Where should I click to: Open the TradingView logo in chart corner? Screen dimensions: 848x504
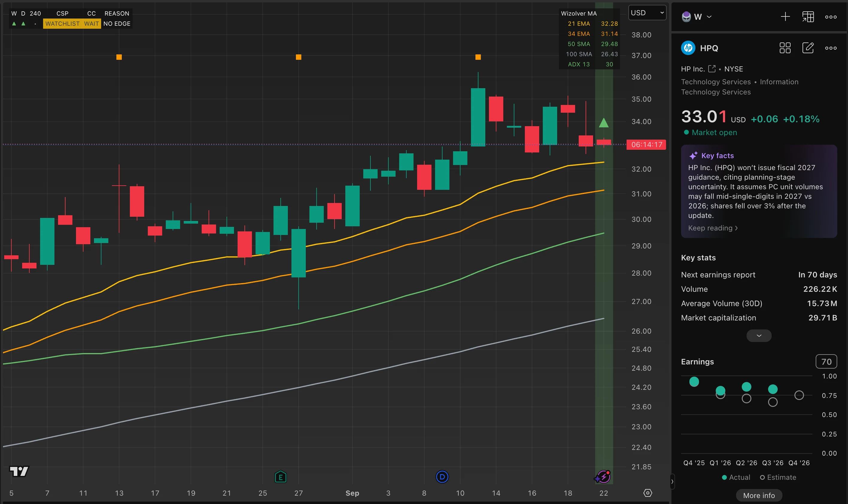pos(19,471)
